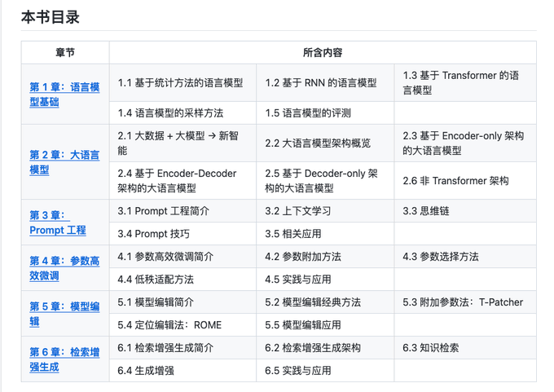The width and height of the screenshot is (554, 392).
Task: Open the 第 5 章：模型编辑 chapter link
Action: tap(64, 314)
